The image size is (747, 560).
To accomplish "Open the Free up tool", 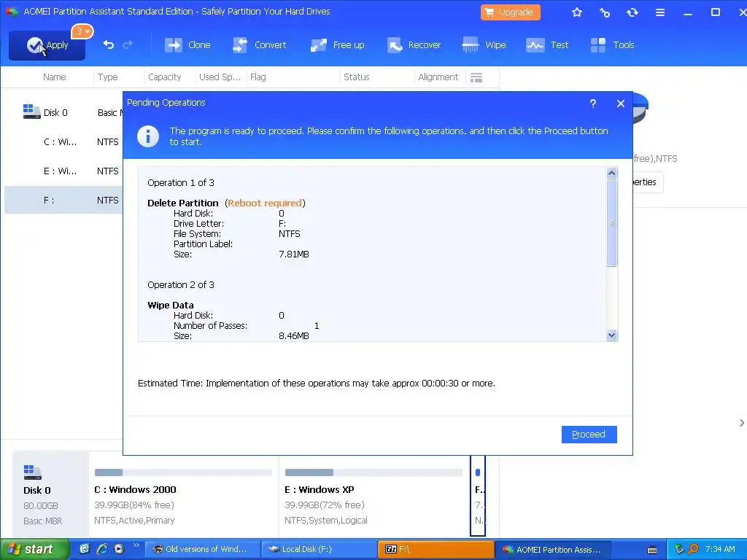I will 337,44.
